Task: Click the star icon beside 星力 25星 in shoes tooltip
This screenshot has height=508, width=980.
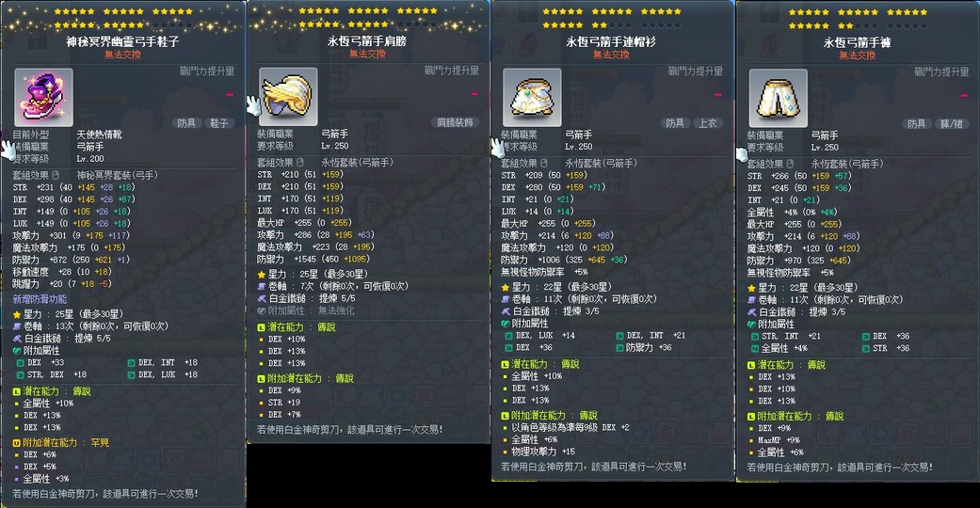Action: pyautogui.click(x=17, y=313)
